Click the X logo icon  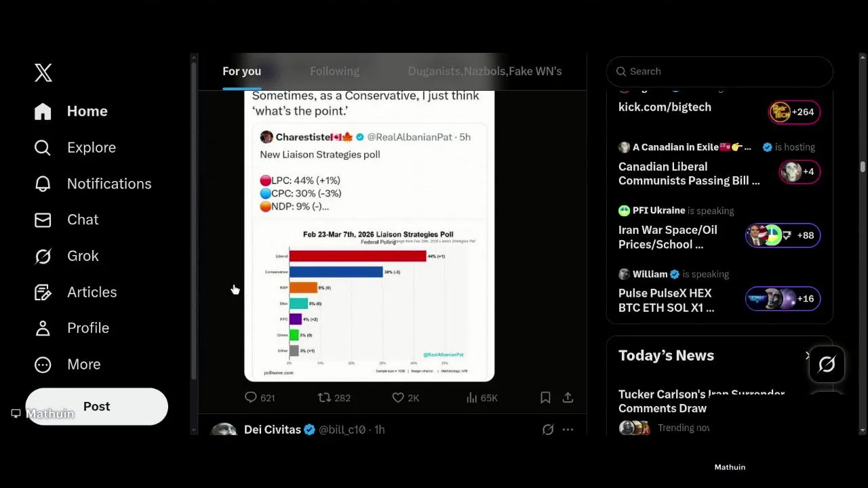[x=43, y=73]
